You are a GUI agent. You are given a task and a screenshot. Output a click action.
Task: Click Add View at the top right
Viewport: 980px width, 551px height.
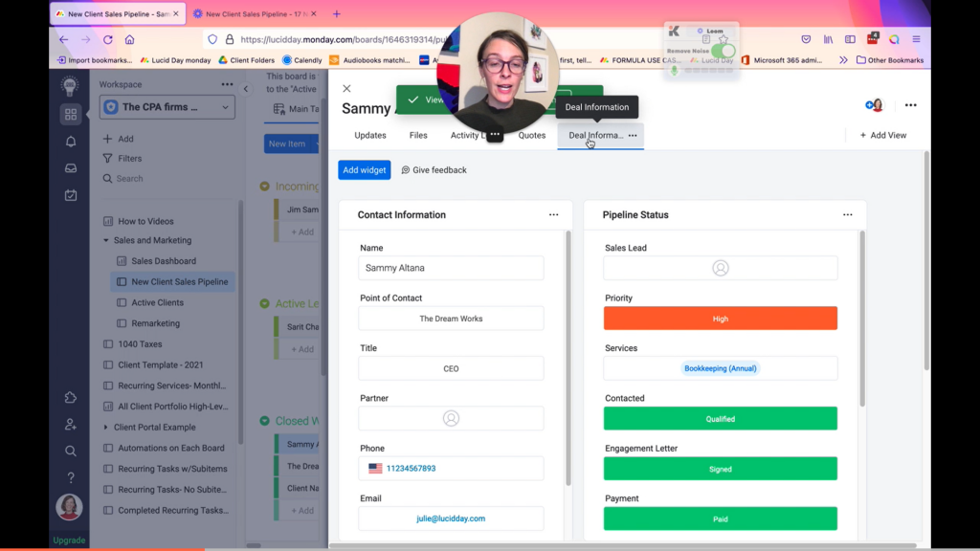[883, 135]
